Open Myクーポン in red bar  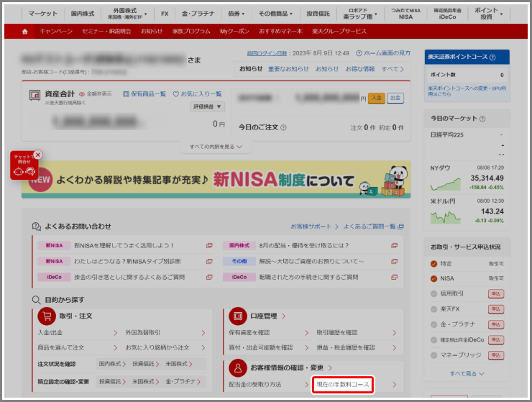[x=234, y=32]
